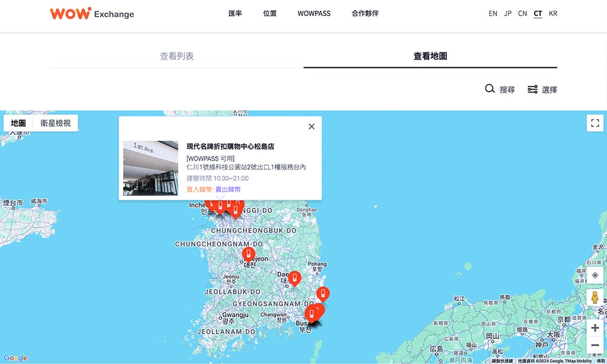Toggle fullscreen map view

(595, 123)
